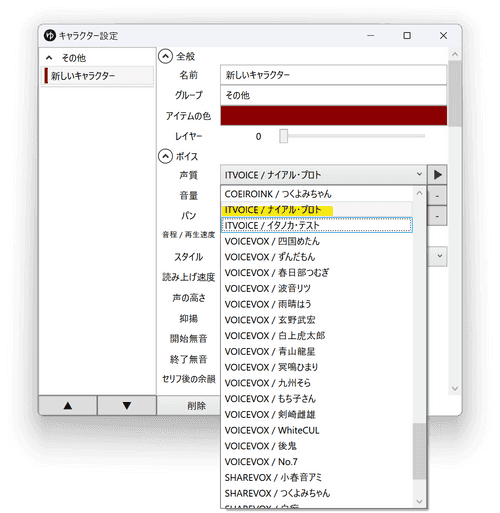Click the settings panel scrollbar thumb
The height and width of the screenshot is (513, 500).
pos(455,94)
